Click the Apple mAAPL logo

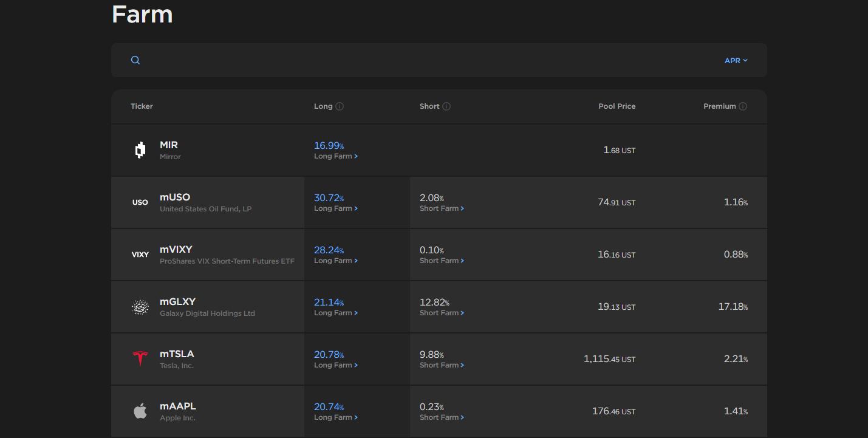tap(140, 411)
